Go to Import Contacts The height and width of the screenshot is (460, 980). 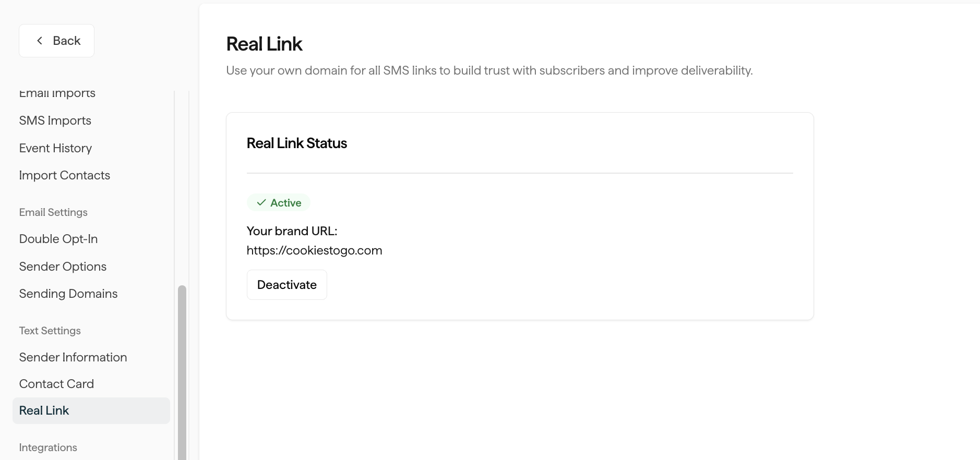[x=64, y=175]
